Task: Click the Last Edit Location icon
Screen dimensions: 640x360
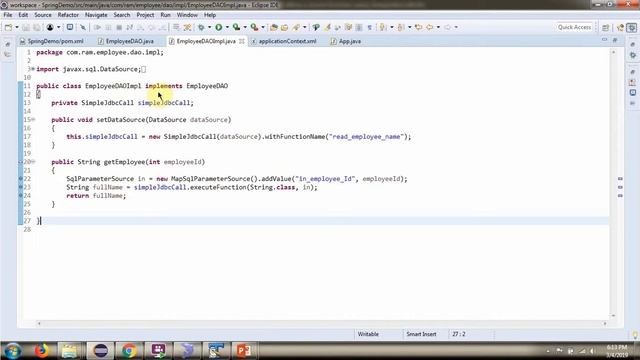Action: tap(418, 27)
